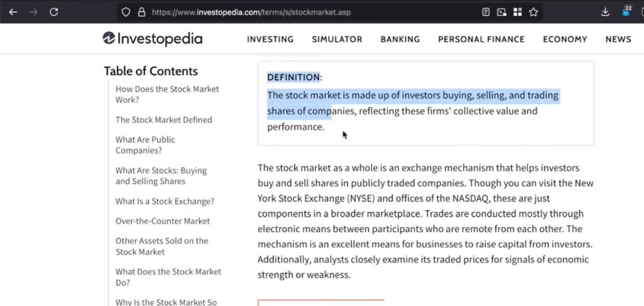Open the tracking protection shield icon
Screen dimensions: 644x306
126,12
